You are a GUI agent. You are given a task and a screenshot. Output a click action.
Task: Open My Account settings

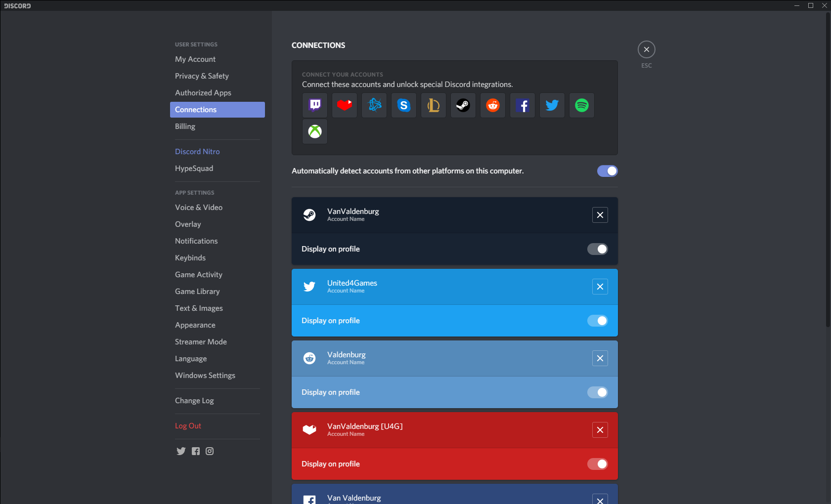pos(218,59)
